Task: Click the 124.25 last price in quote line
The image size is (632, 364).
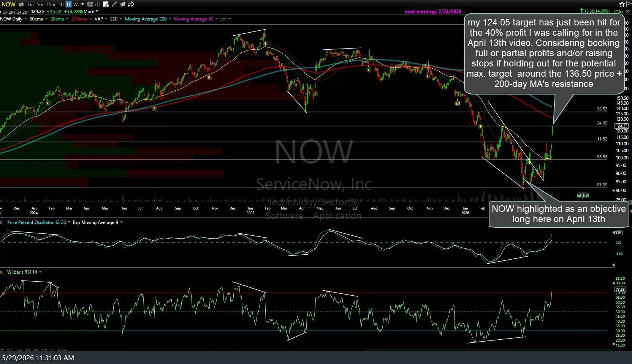Action: [x=38, y=12]
